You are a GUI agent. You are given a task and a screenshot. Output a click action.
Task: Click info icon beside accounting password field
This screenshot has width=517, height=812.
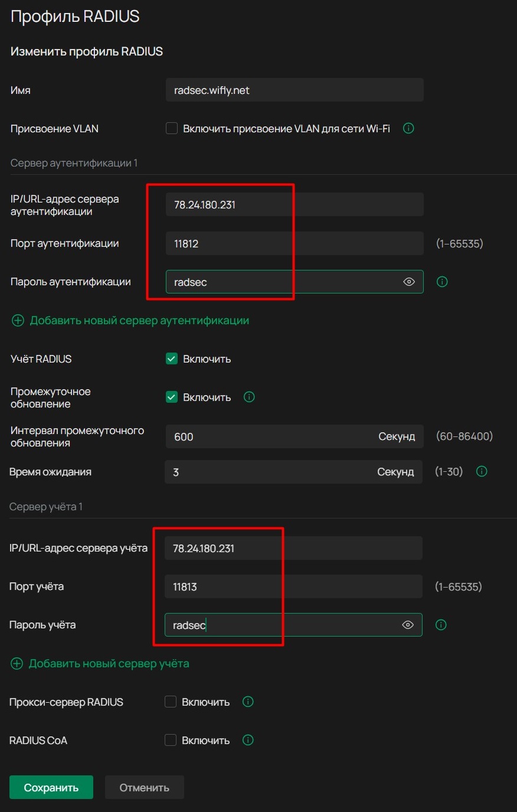(x=441, y=625)
